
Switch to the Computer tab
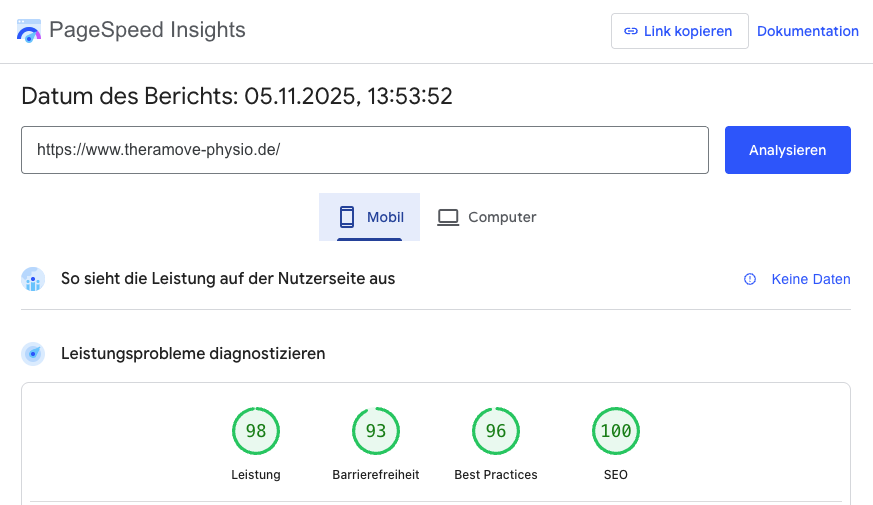[487, 217]
